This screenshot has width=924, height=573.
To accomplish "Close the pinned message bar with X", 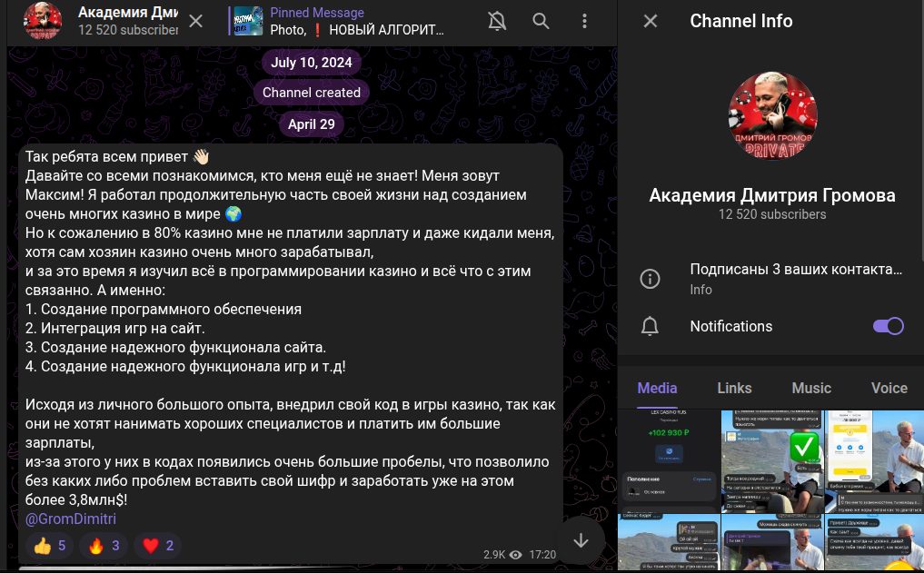I will point(195,21).
